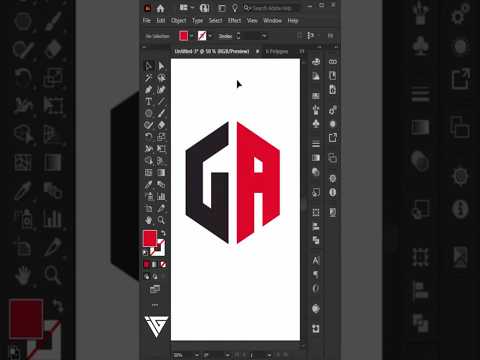Select the Type tool

[x=149, y=101]
